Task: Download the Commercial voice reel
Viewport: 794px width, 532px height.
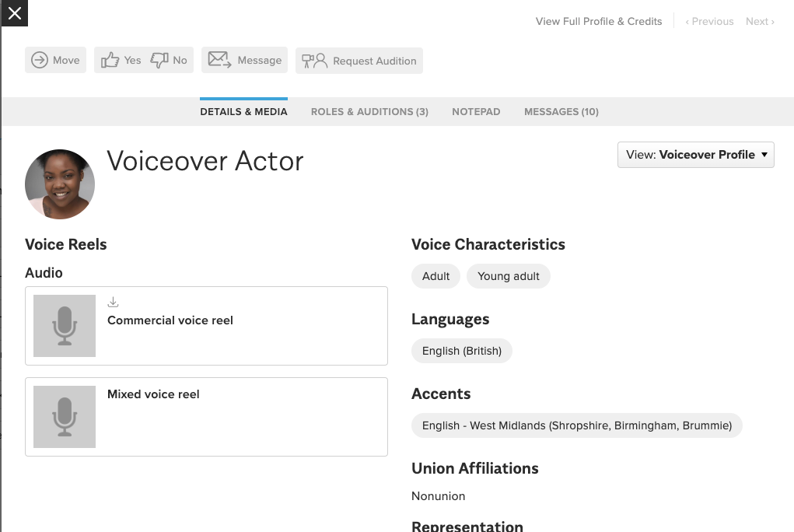Action: pos(113,303)
